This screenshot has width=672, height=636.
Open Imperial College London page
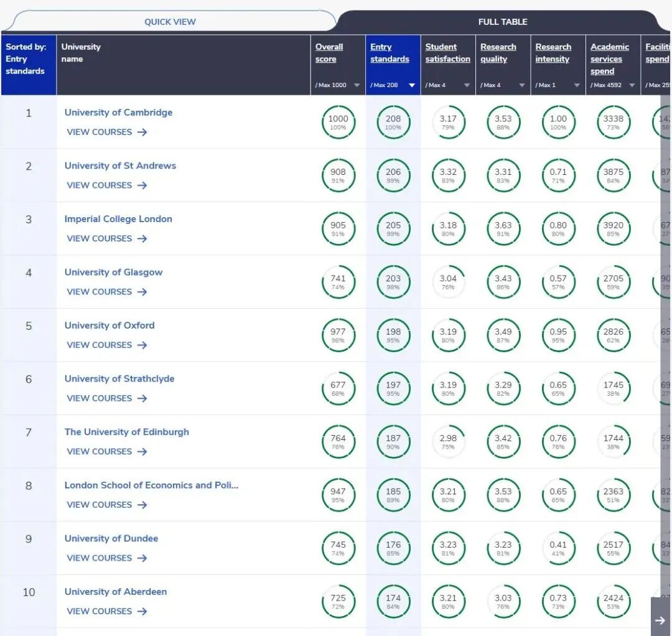[118, 218]
